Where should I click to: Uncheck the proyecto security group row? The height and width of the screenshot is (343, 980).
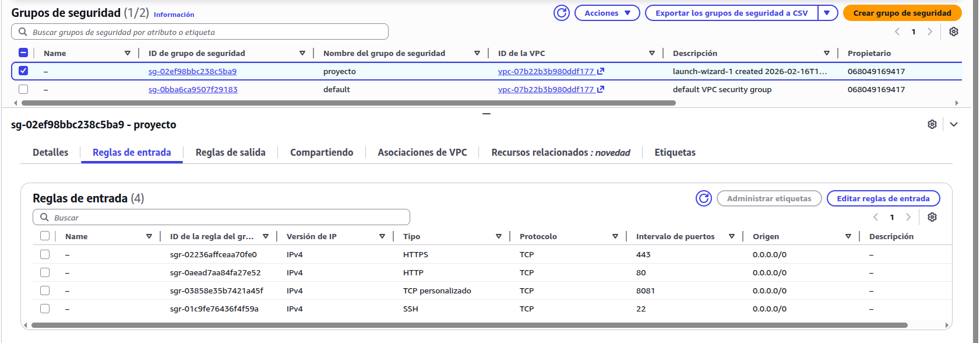point(23,71)
